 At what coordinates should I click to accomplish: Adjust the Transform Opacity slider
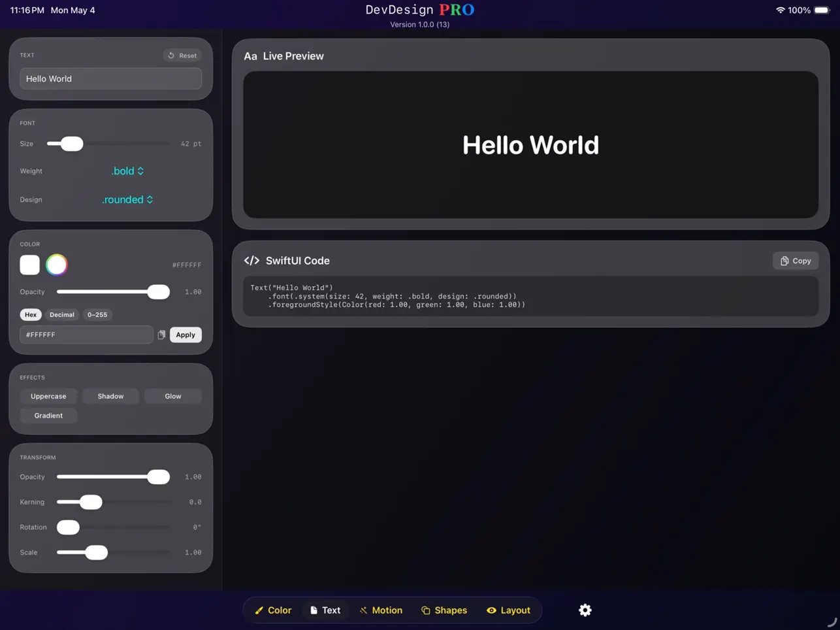113,477
